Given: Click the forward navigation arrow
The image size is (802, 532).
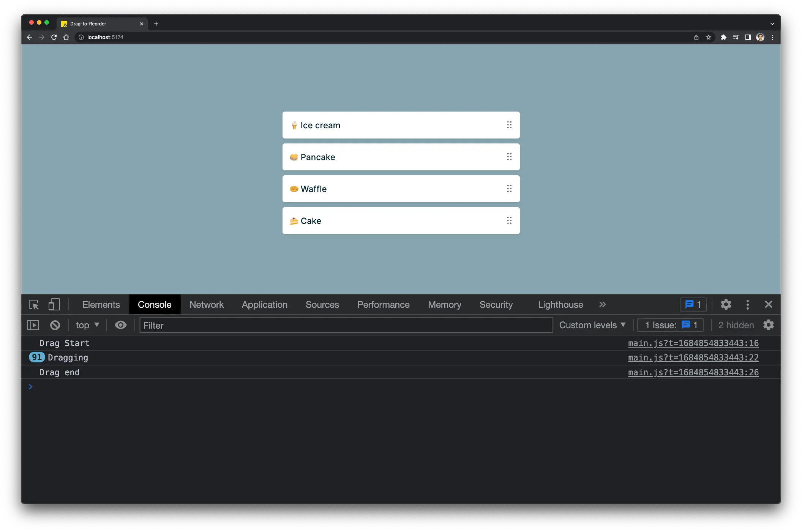Looking at the screenshot, I should (x=42, y=37).
